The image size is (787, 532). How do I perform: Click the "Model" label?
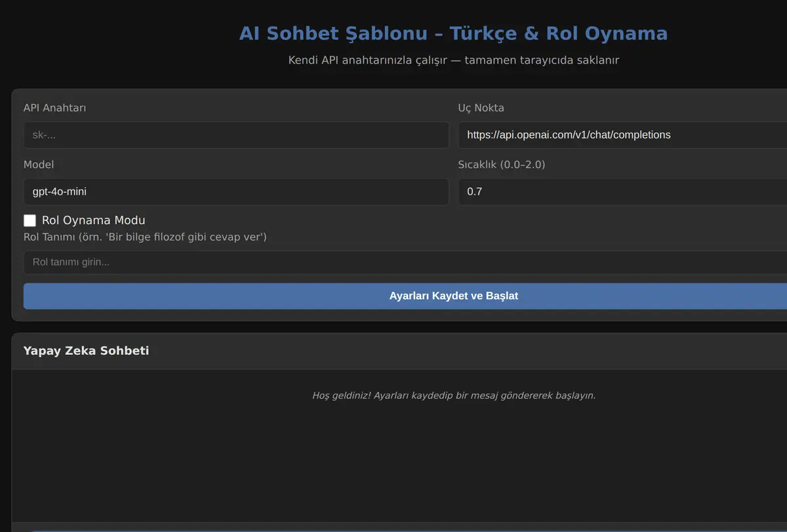click(39, 165)
